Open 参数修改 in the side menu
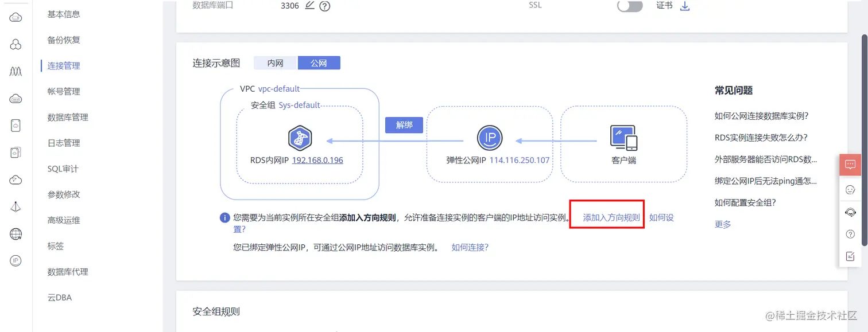Image resolution: width=868 pixels, height=332 pixels. coord(64,194)
